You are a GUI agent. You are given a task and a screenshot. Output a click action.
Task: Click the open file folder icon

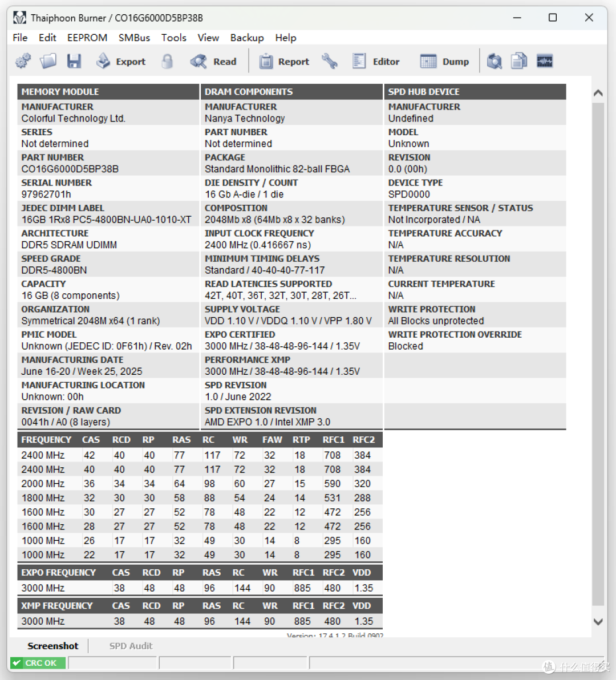(48, 61)
